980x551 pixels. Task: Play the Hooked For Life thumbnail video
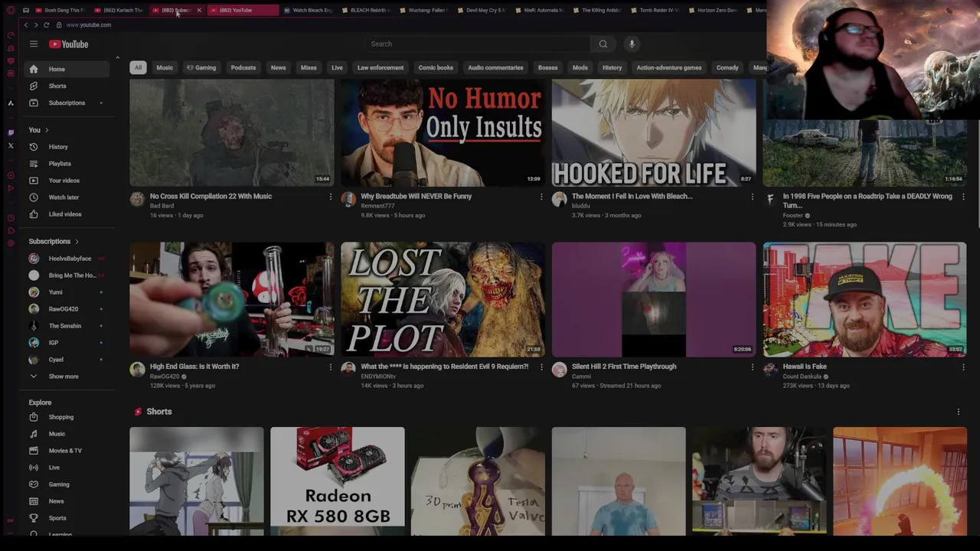click(x=654, y=133)
